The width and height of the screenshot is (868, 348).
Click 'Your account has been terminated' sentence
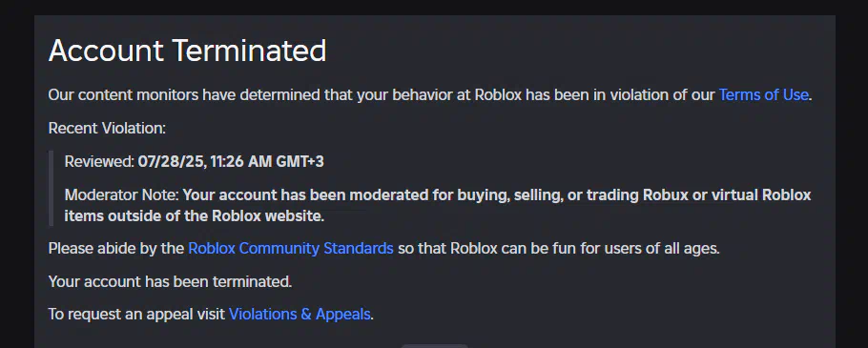170,281
